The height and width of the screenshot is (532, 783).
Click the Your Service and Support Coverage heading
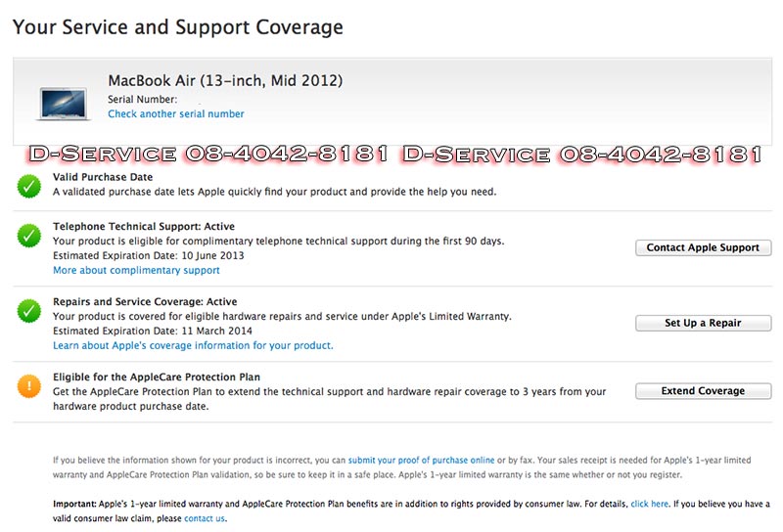(178, 26)
